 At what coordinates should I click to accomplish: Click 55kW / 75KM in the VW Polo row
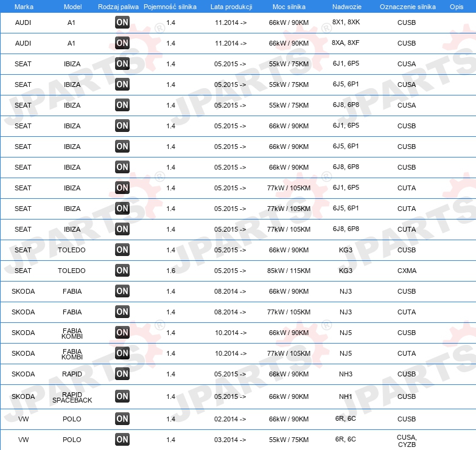(x=289, y=440)
